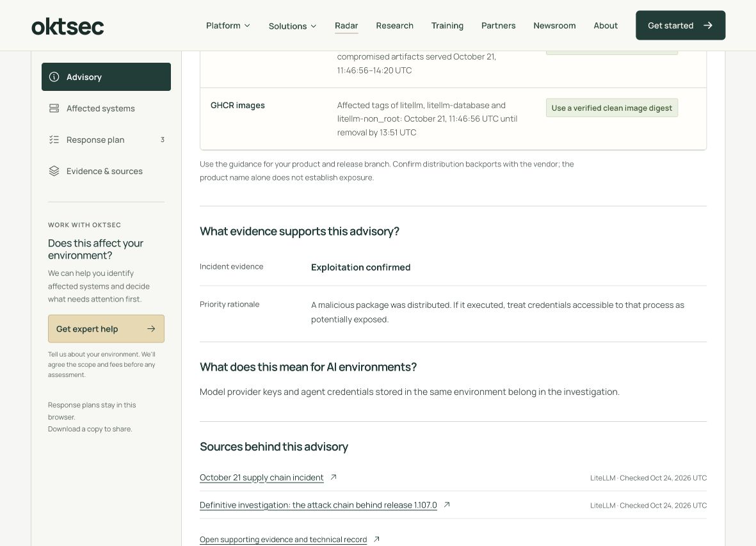
Task: Click the arrow icon in Get started
Action: (x=708, y=26)
